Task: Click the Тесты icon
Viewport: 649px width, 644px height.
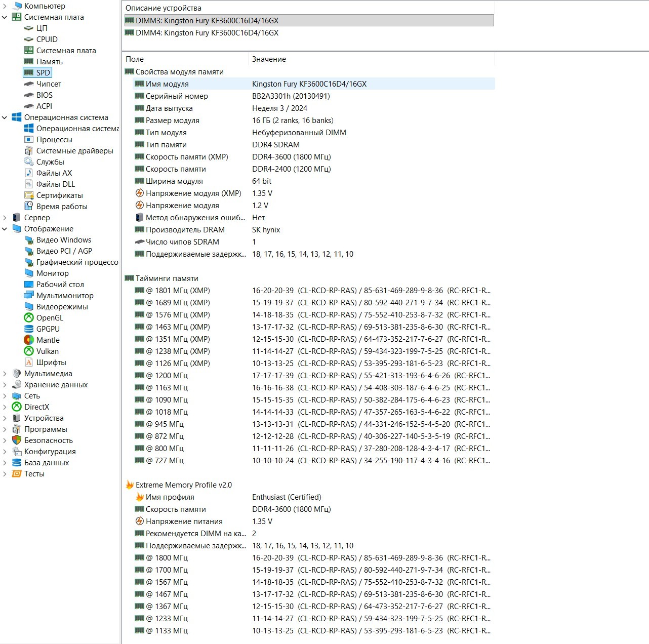Action: 17,473
